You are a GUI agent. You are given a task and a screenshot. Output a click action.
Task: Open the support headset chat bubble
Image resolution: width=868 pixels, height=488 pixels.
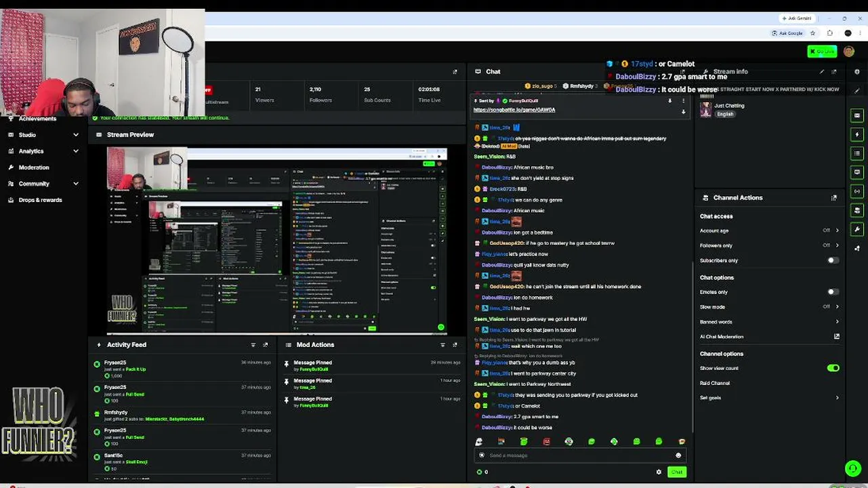pos(852,468)
